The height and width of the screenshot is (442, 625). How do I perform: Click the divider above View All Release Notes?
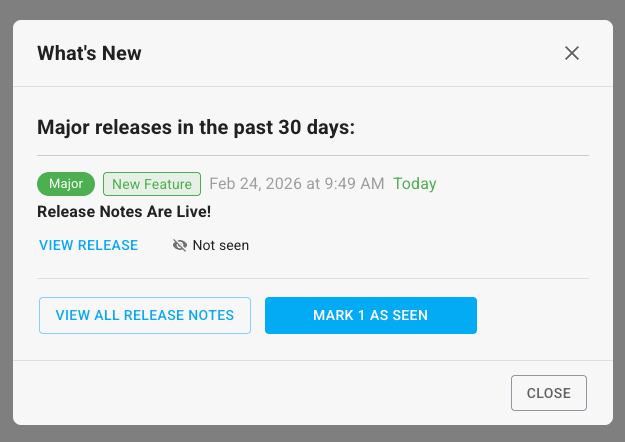312,278
